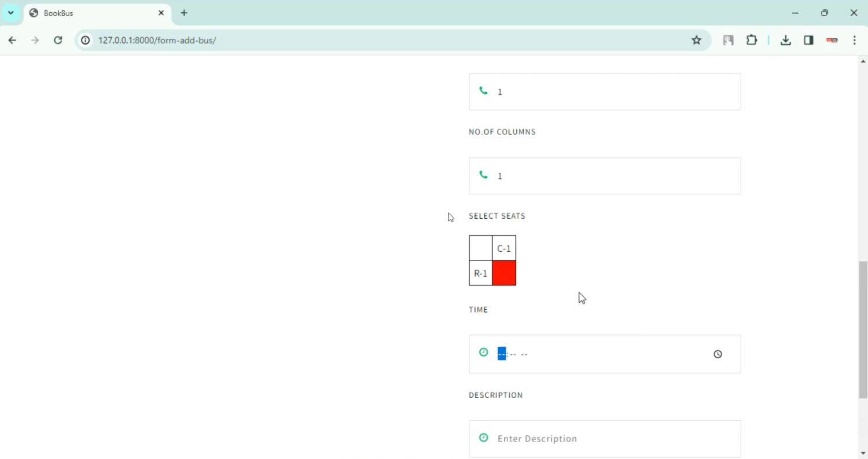Open the Downloads tray

786,40
